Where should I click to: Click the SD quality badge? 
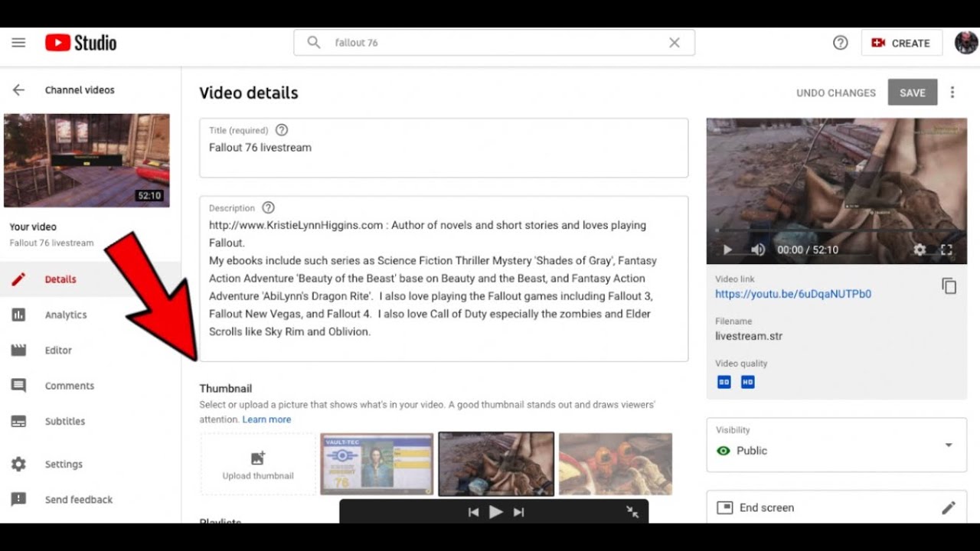tap(724, 382)
